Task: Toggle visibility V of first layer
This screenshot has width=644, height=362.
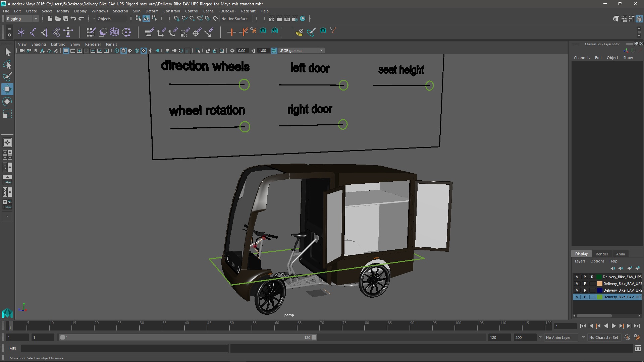Action: coord(577,277)
